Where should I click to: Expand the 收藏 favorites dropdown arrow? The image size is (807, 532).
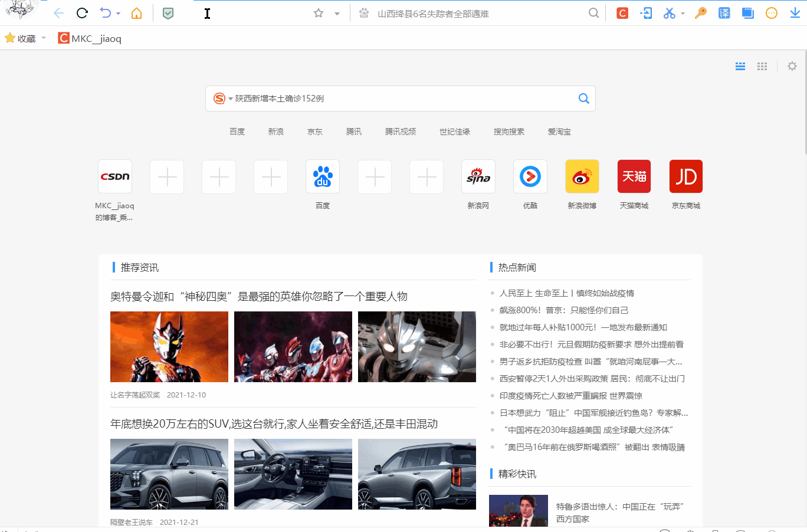click(x=44, y=38)
